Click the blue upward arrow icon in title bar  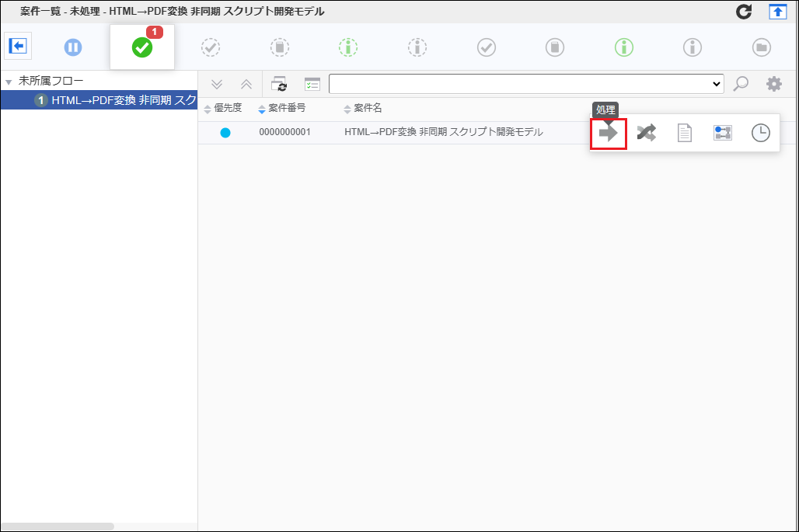[x=777, y=12]
